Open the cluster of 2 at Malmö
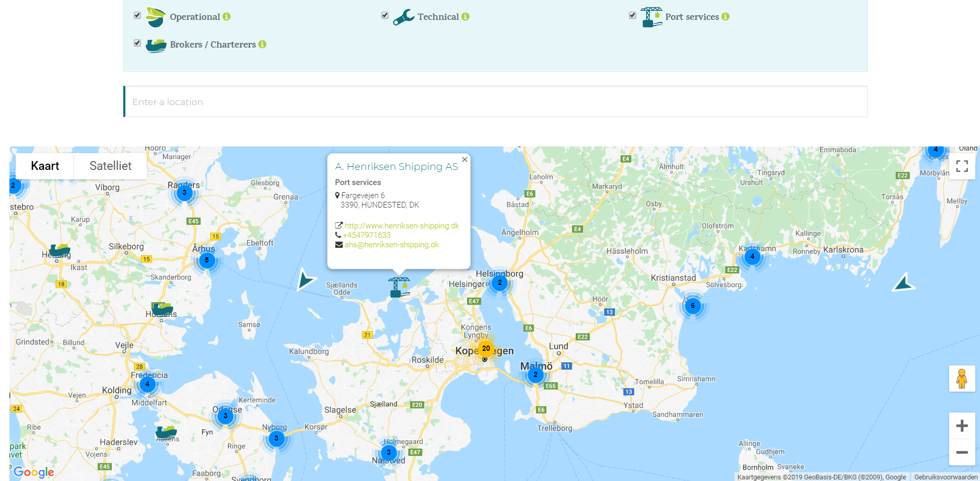Viewport: 980px width, 481px height. click(535, 374)
